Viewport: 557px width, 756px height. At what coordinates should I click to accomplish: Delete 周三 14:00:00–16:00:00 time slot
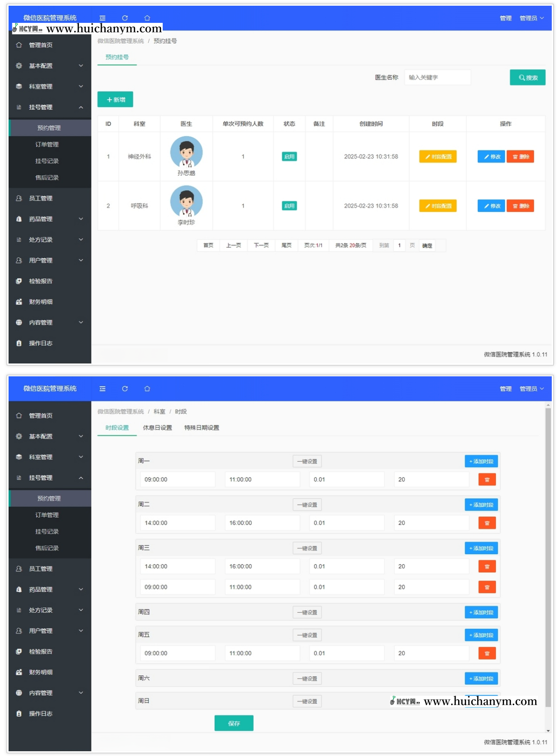(487, 566)
